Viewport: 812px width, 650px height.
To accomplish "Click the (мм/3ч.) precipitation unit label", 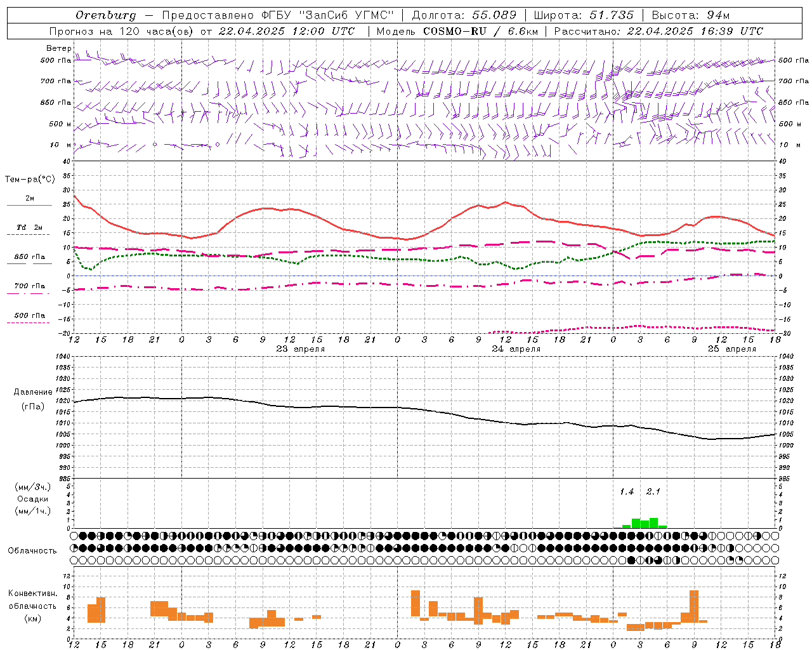I will (32, 487).
